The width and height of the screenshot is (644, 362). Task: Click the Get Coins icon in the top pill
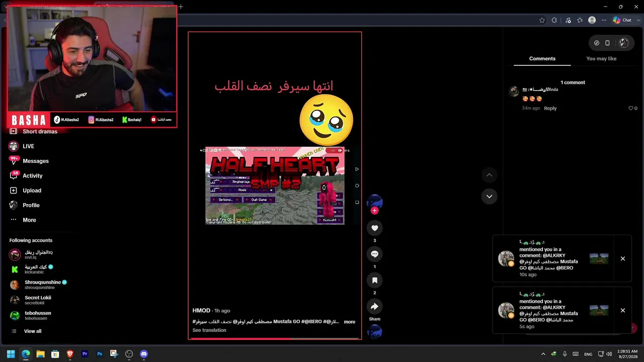[x=597, y=43]
